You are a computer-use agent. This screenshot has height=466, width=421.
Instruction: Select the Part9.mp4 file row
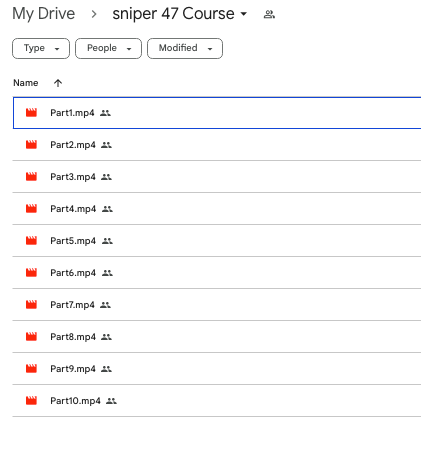tap(217, 369)
